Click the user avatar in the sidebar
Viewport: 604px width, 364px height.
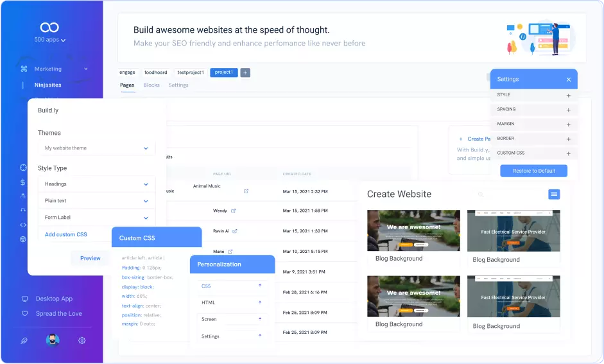tap(53, 340)
